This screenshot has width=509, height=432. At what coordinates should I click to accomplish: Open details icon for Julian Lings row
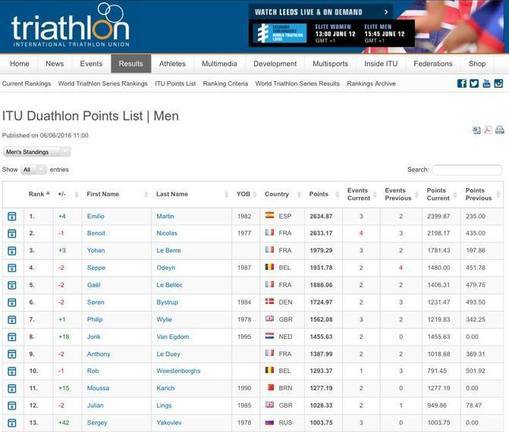(12, 406)
